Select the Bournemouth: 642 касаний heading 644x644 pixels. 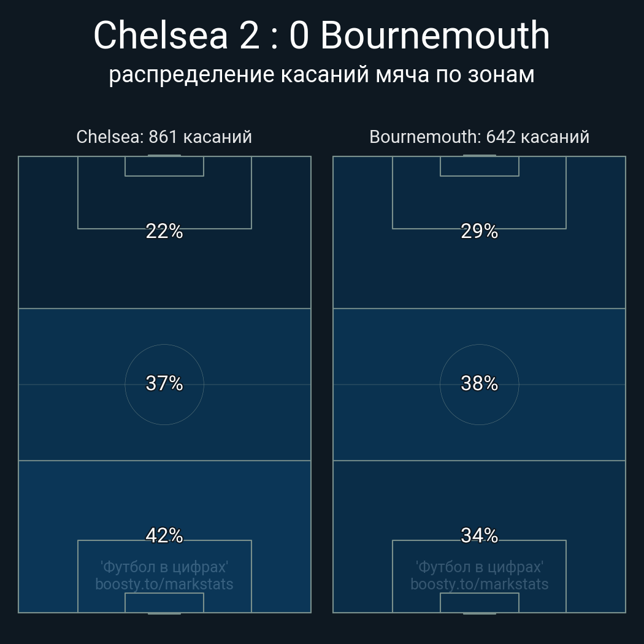[x=479, y=137]
